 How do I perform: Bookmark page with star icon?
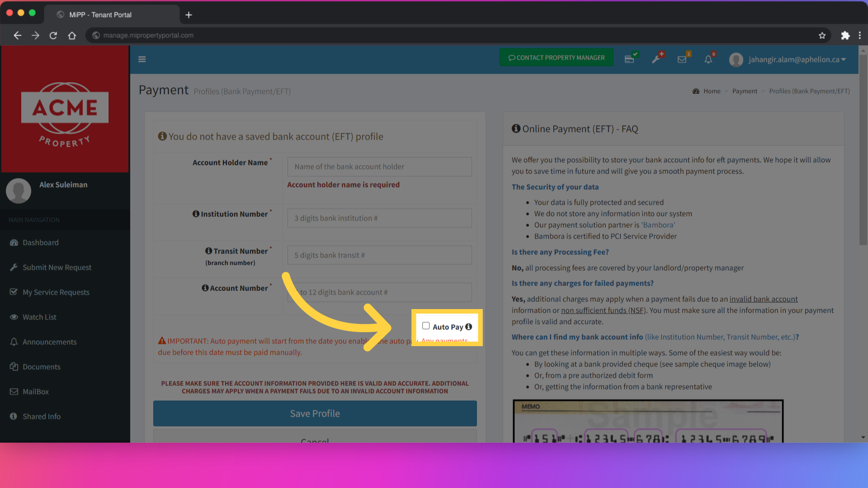[822, 35]
